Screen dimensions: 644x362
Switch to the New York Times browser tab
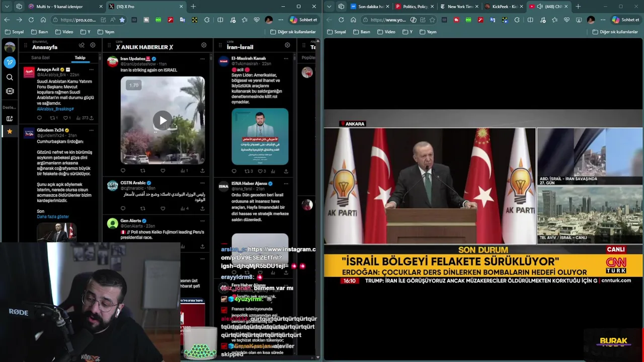[459, 7]
